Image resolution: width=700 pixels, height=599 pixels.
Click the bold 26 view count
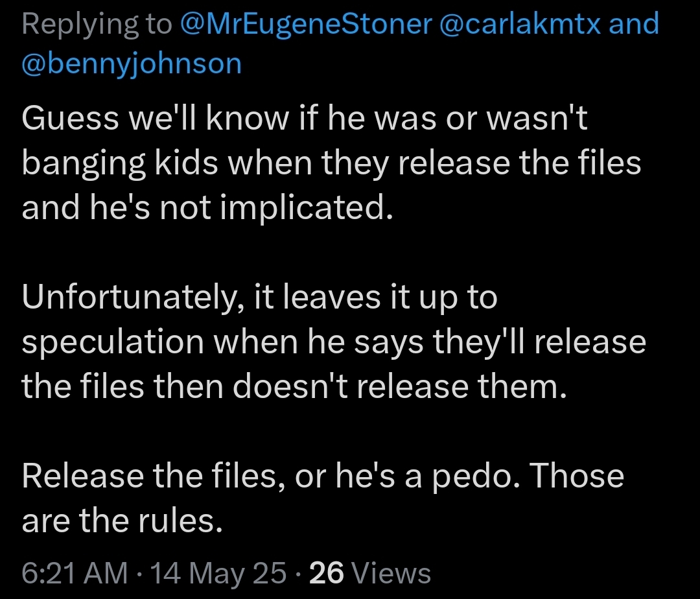pos(326,573)
